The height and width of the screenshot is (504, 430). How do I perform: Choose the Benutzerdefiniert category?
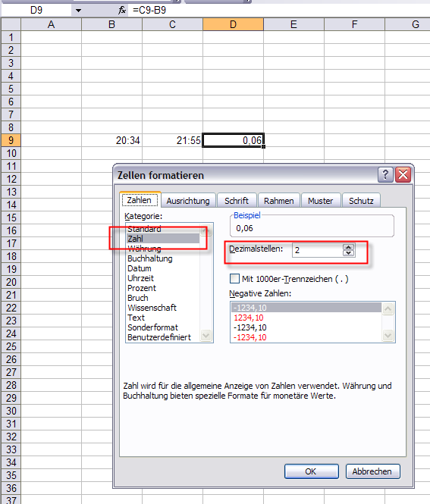pos(159,337)
